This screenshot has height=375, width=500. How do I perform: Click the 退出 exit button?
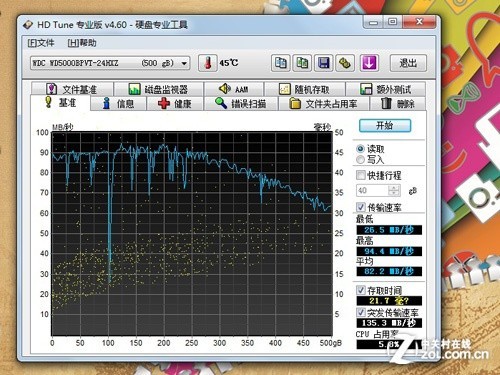pyautogui.click(x=408, y=63)
